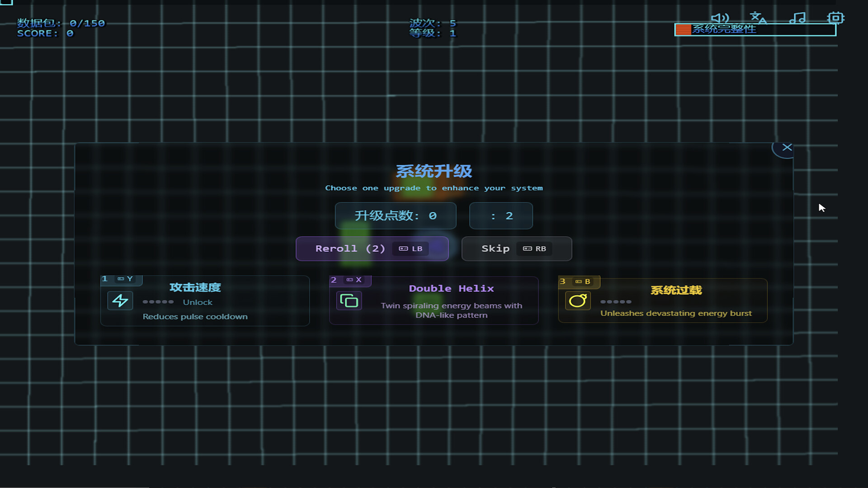The image size is (868, 488).
Task: Toggle the music note icon
Action: tap(797, 18)
